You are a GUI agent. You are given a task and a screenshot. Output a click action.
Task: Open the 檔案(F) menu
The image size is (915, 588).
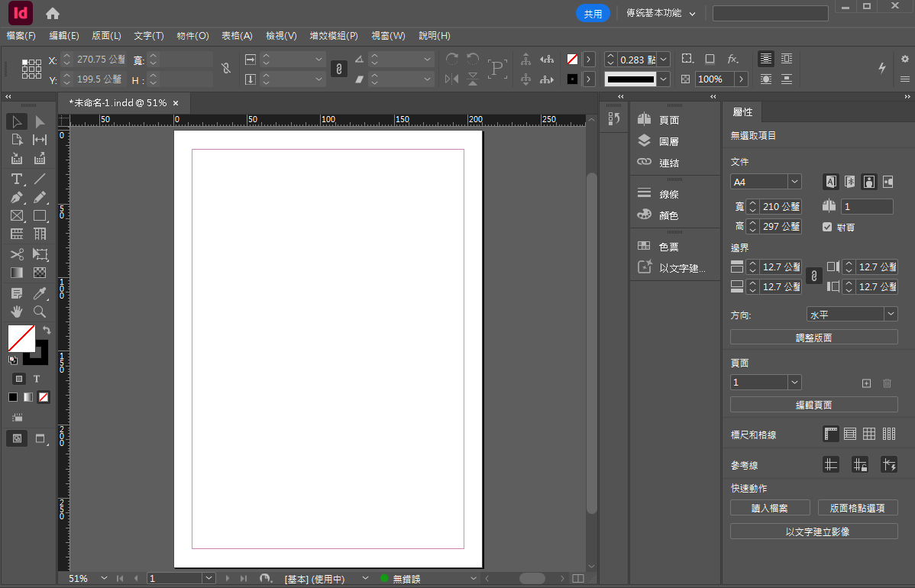click(21, 36)
